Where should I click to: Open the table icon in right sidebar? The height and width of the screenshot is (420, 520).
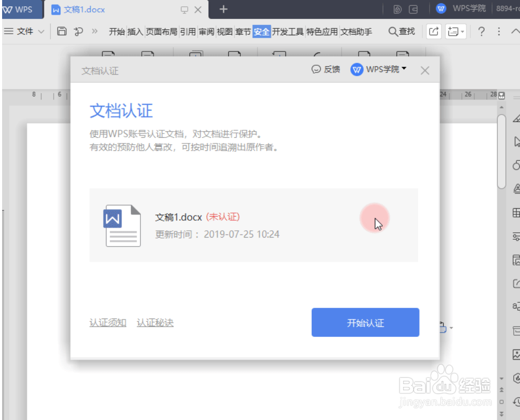tap(516, 212)
